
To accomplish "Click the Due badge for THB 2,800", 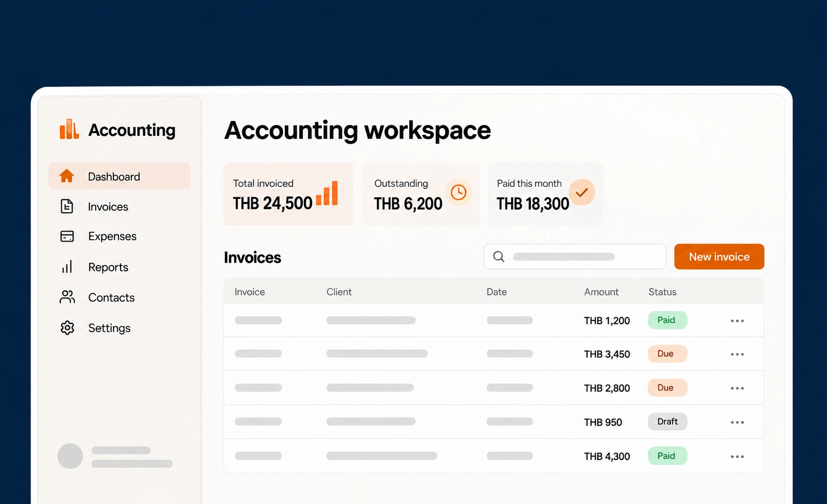I will [667, 388].
